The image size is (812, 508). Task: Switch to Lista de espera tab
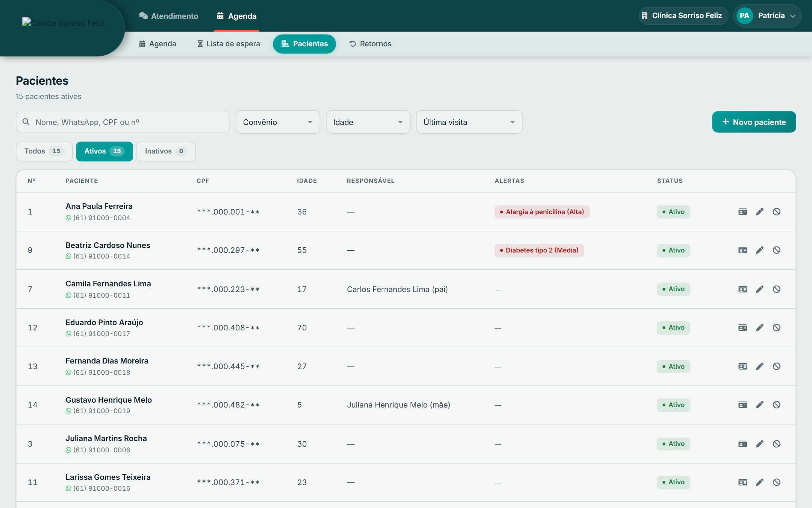pyautogui.click(x=229, y=44)
